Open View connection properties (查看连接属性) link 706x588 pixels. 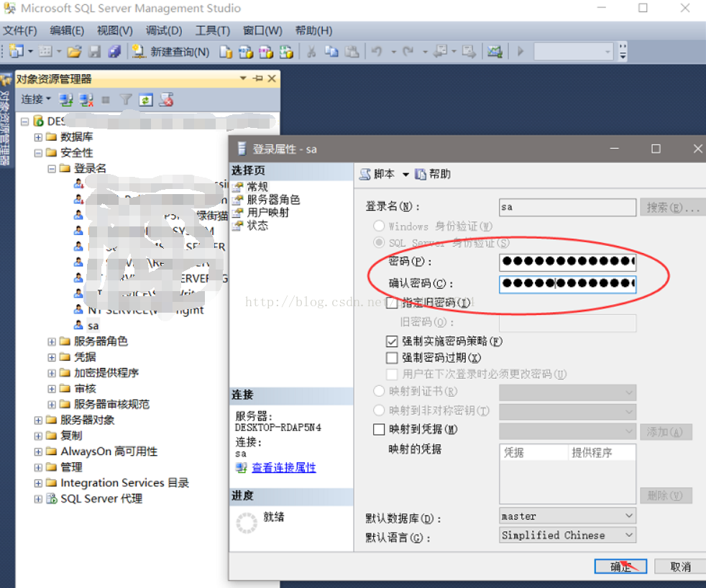[x=284, y=468]
